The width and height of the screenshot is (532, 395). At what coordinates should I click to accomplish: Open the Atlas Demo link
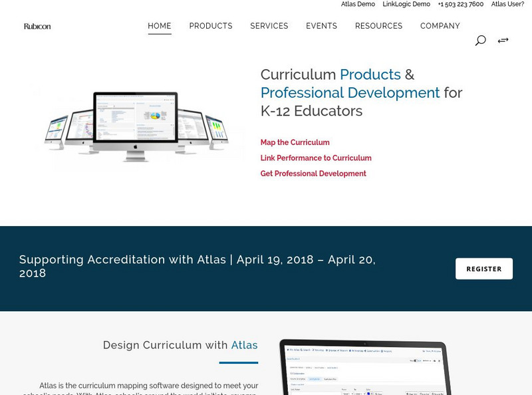(358, 4)
